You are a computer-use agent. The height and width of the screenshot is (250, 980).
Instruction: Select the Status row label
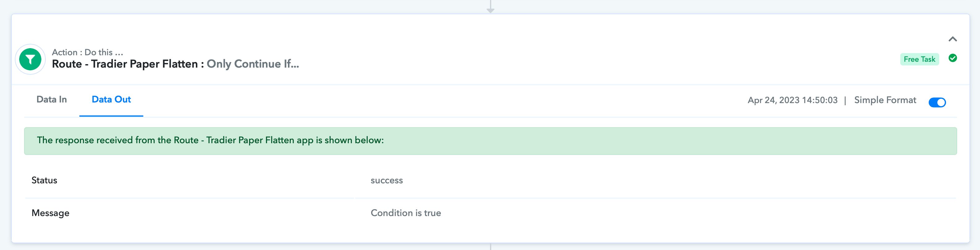pos(44,181)
